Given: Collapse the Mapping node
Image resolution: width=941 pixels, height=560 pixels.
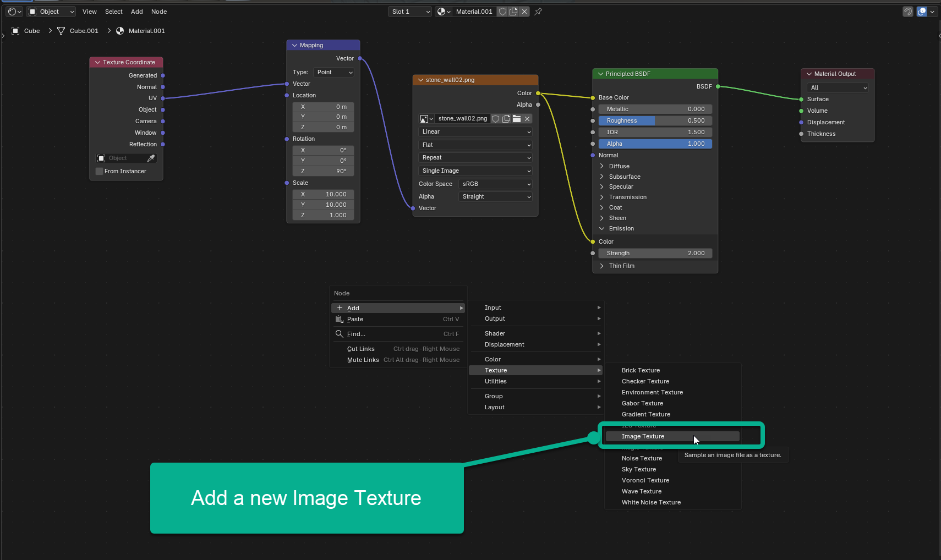Looking at the screenshot, I should tap(294, 45).
